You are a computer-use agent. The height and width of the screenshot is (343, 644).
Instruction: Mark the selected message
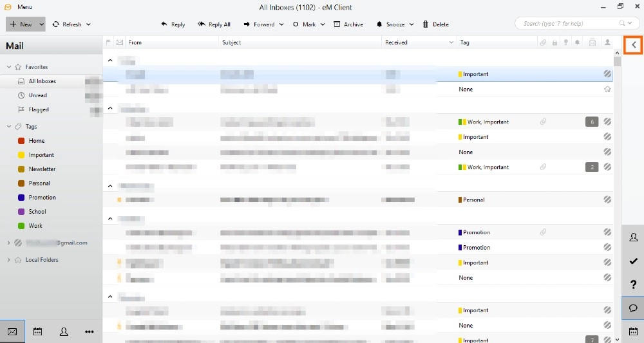(305, 24)
